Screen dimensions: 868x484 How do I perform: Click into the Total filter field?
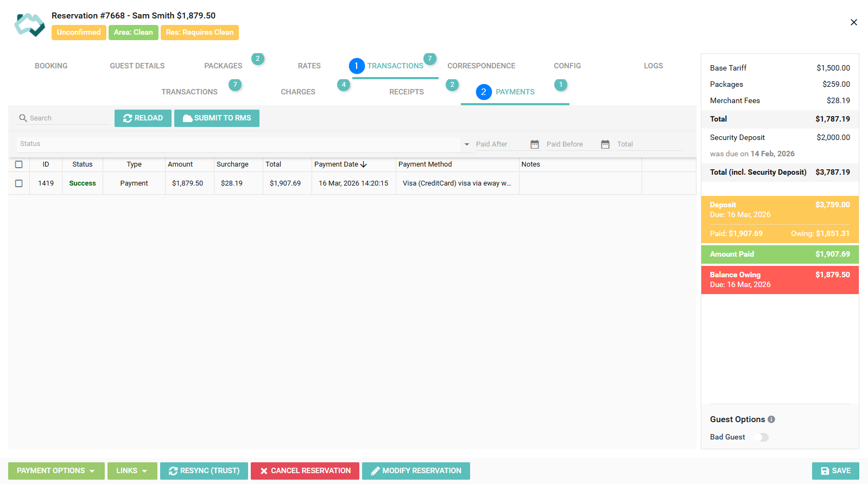point(649,144)
